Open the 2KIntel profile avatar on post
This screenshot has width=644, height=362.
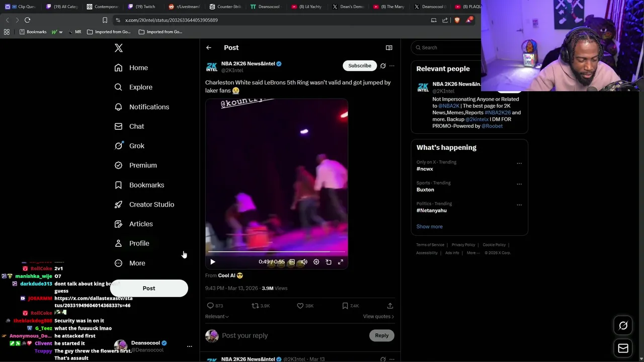pyautogui.click(x=212, y=67)
